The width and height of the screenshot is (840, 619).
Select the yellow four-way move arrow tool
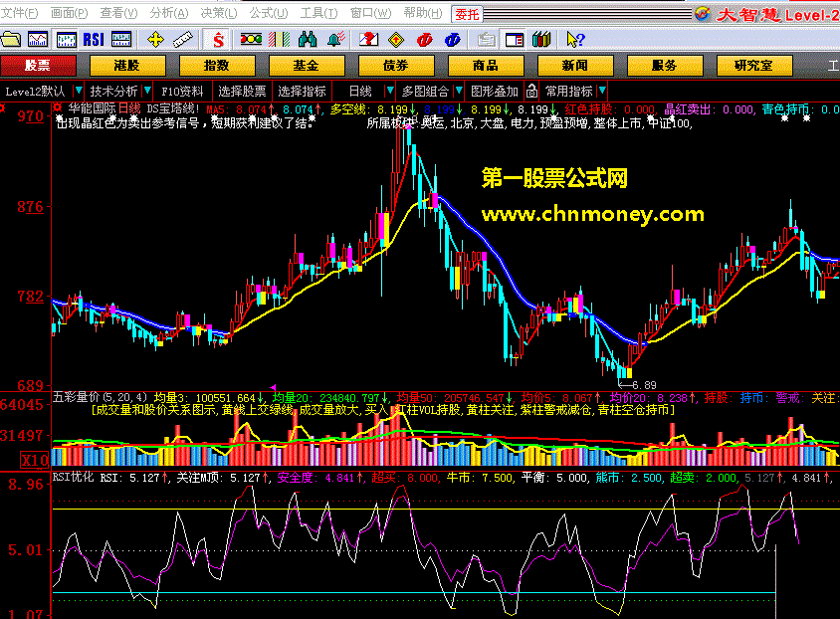[155, 40]
